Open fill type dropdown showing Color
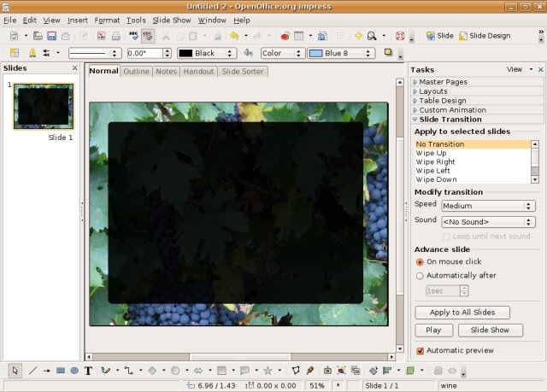 pyautogui.click(x=283, y=53)
